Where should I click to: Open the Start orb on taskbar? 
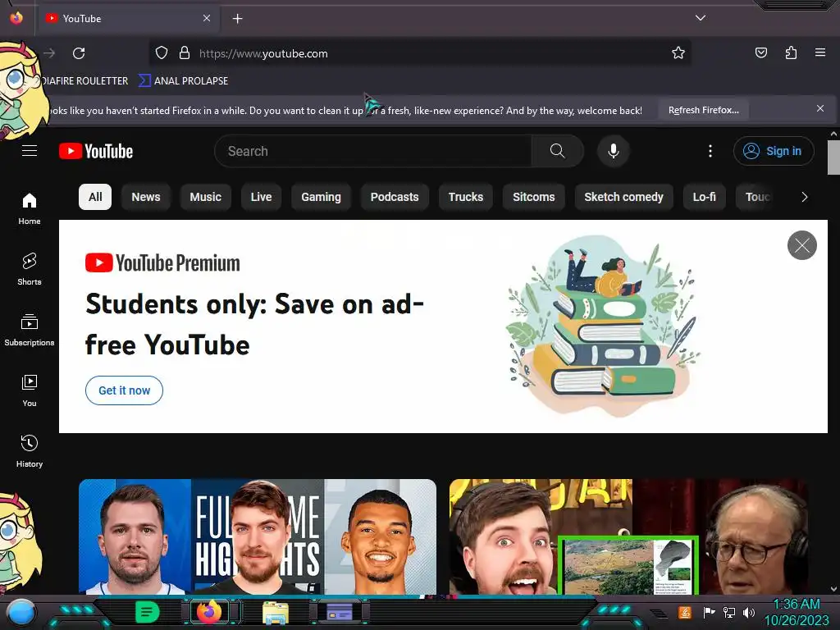[x=21, y=612]
